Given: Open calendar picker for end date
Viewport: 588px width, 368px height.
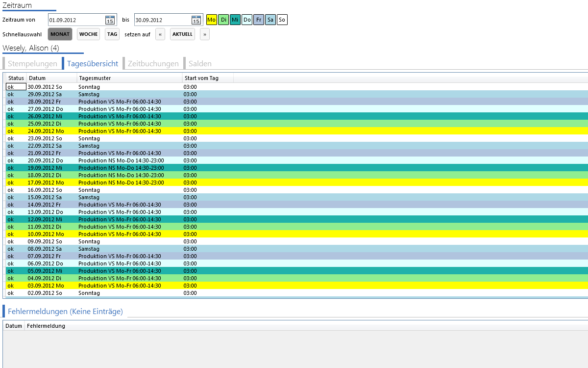Looking at the screenshot, I should [x=196, y=20].
